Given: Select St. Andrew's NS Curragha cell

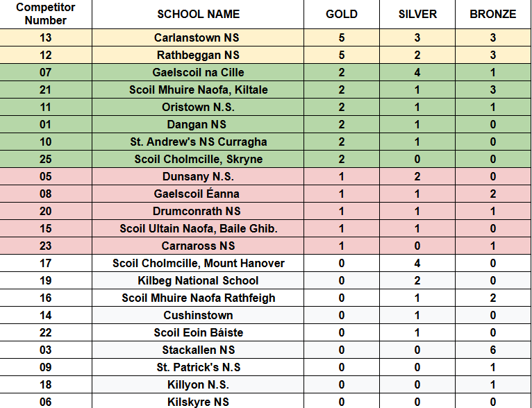Looking at the screenshot, I should [198, 142].
